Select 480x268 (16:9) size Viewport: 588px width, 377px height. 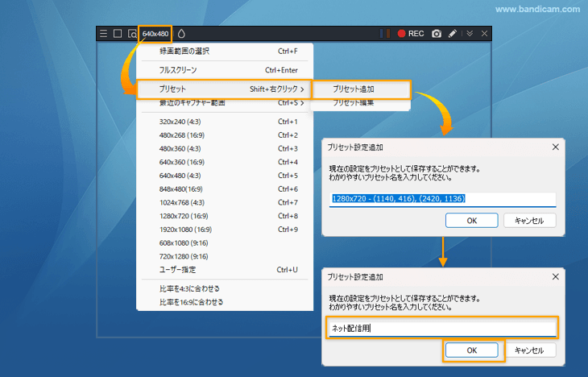point(225,135)
